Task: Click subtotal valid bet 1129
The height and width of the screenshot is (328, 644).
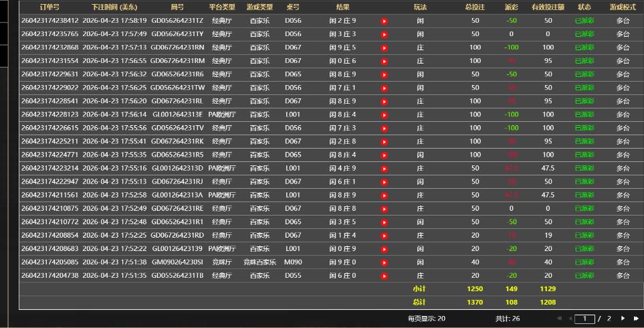Action: click(548, 289)
